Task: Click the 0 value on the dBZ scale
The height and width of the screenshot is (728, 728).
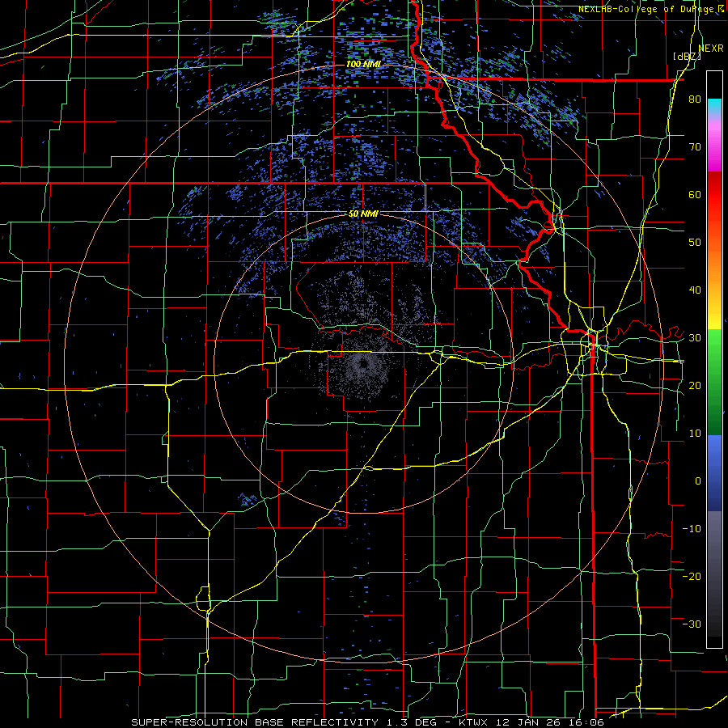Action: 698,481
